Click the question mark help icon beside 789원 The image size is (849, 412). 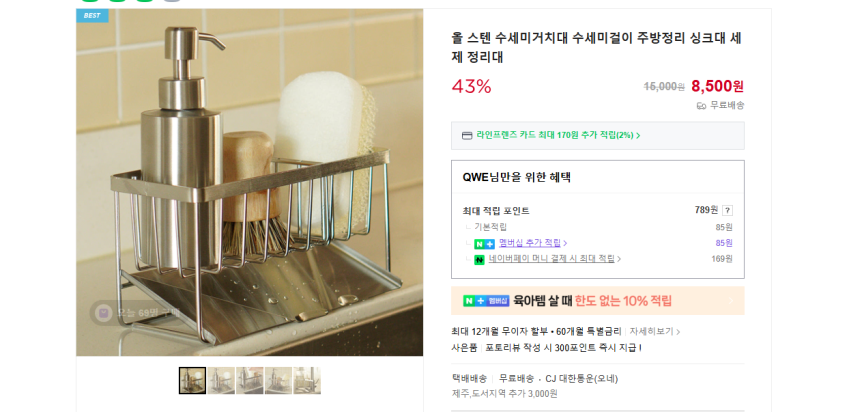727,211
